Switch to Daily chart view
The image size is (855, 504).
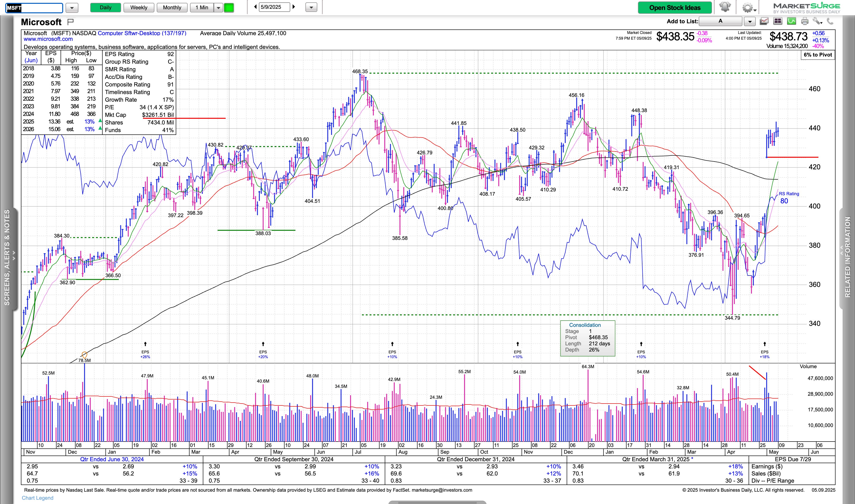106,7
